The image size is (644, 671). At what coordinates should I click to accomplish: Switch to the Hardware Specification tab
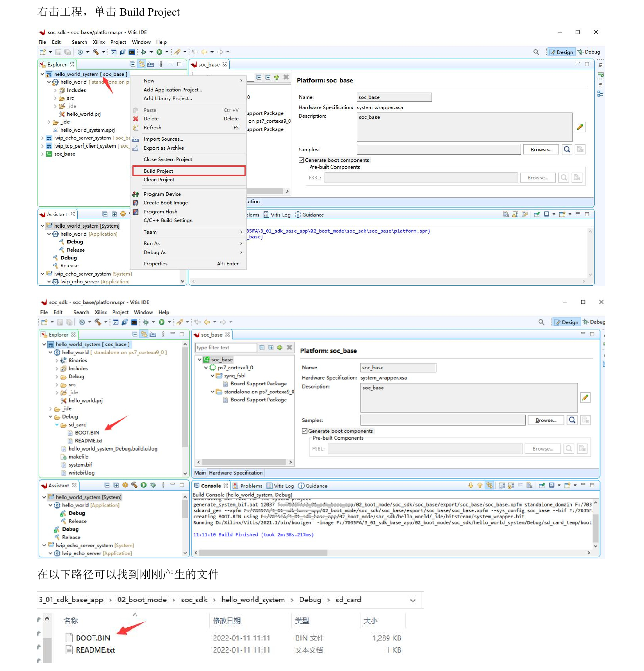point(235,473)
